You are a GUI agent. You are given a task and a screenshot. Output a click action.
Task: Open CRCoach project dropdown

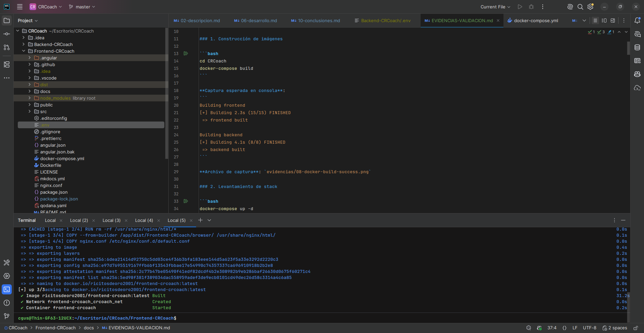[46, 7]
